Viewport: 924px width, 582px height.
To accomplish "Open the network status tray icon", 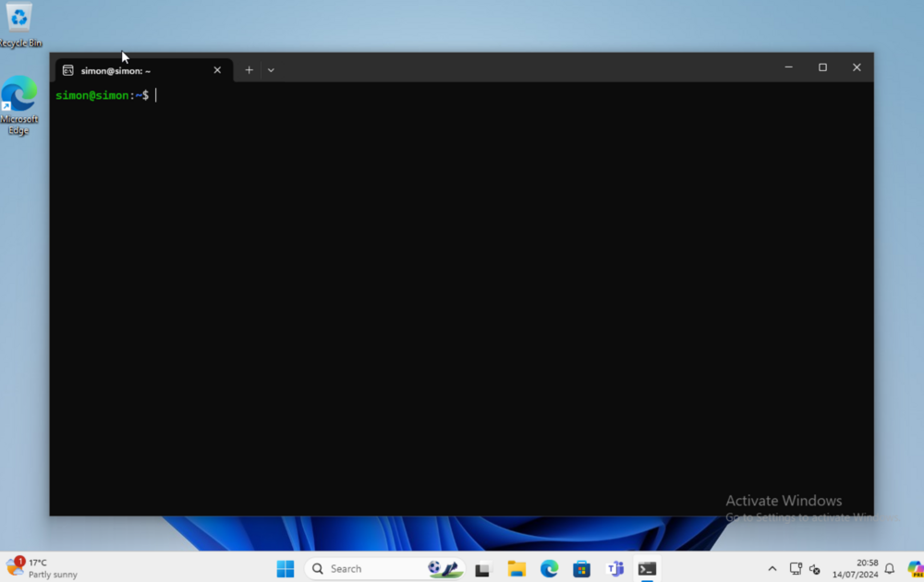I will pos(796,569).
